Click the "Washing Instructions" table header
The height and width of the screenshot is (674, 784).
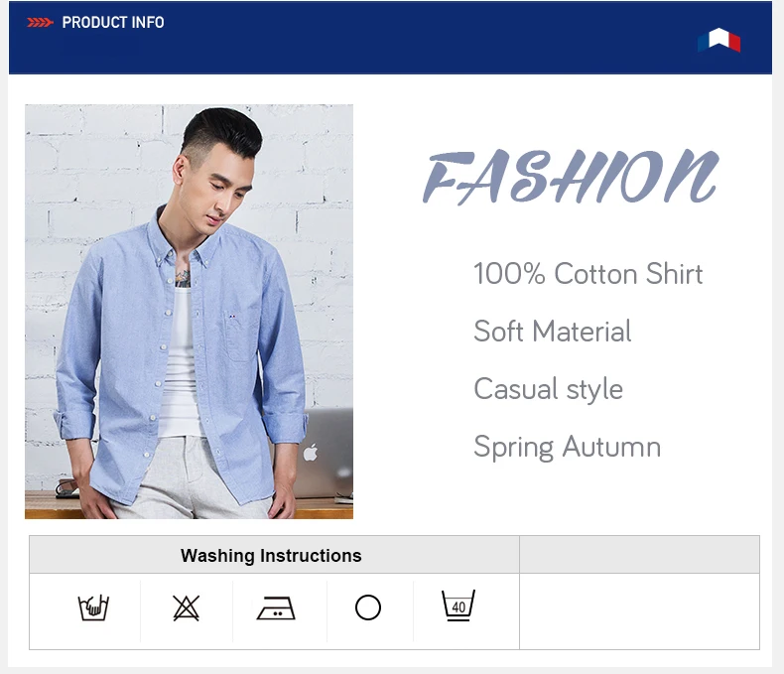(x=271, y=556)
